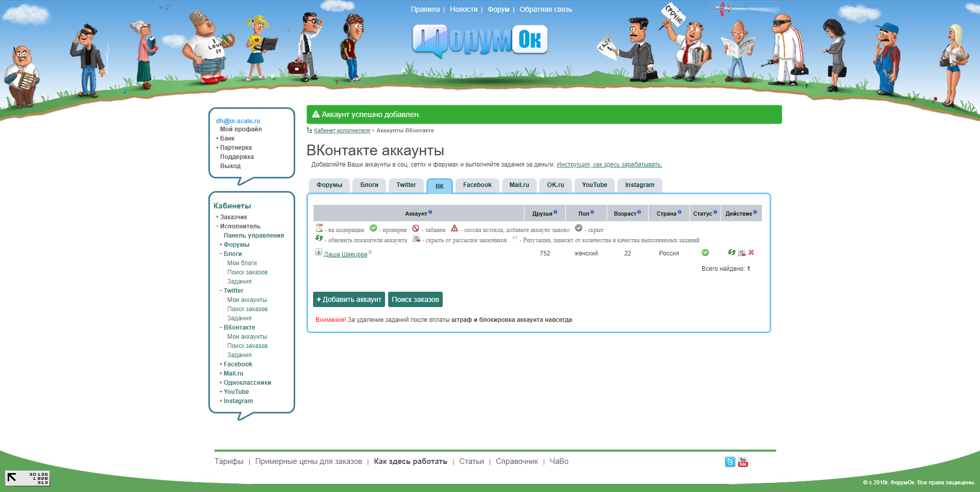980x492 pixels.
Task: Open Тарифы in the footer
Action: coord(229,461)
